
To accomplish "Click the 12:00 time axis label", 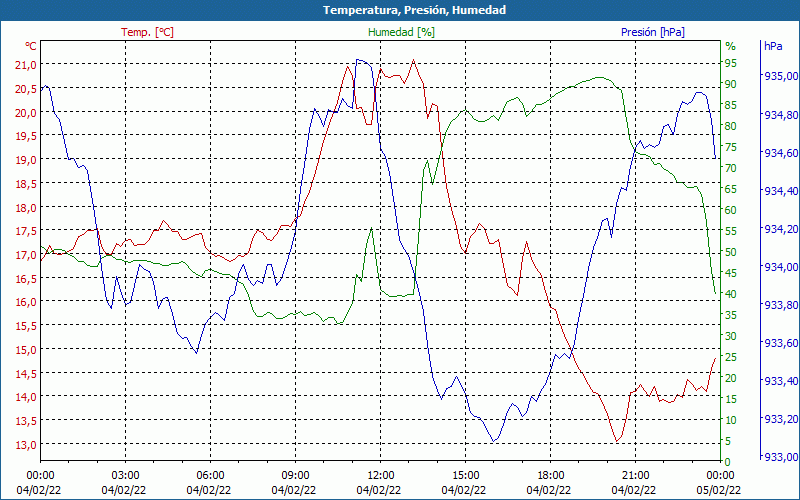I will coord(380,476).
